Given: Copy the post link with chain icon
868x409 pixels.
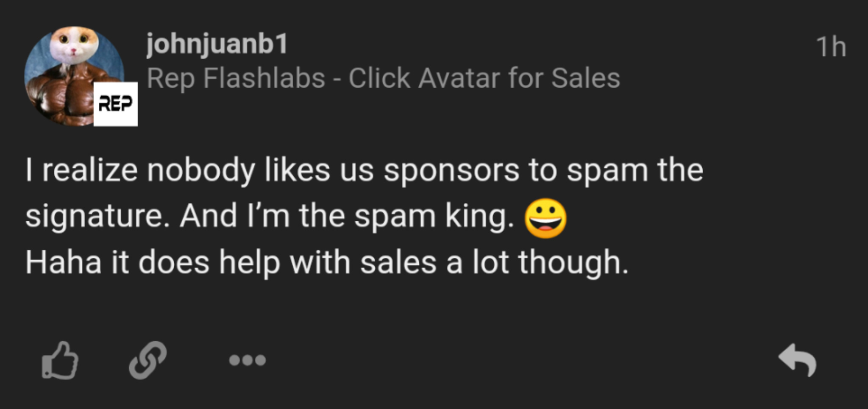Looking at the screenshot, I should 147,360.
